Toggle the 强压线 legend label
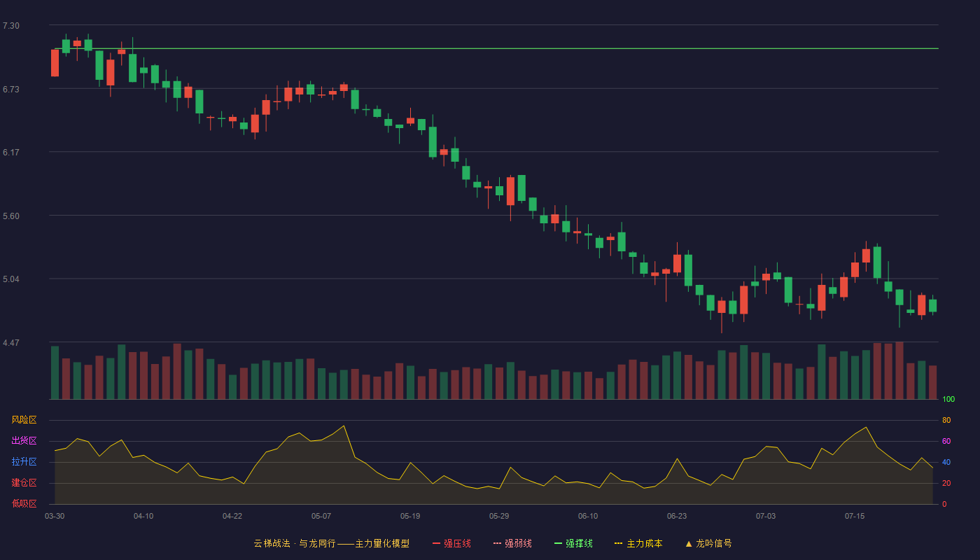This screenshot has width=980, height=560. coord(457,543)
